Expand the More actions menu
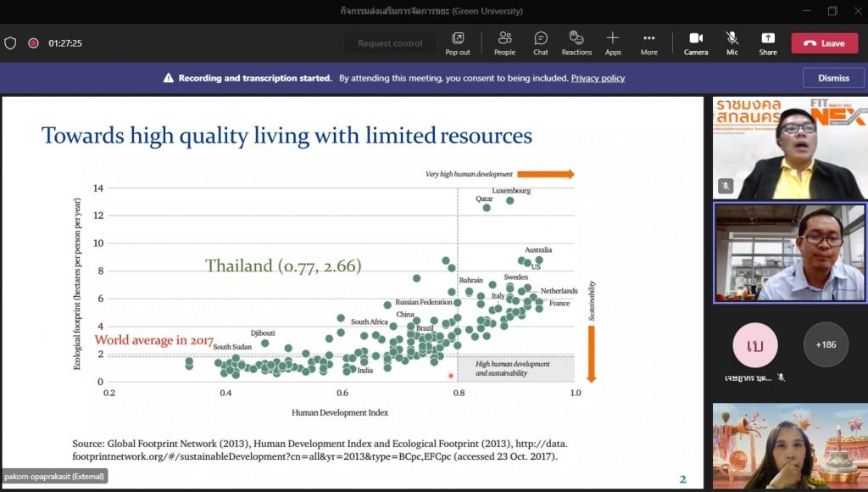 point(648,42)
